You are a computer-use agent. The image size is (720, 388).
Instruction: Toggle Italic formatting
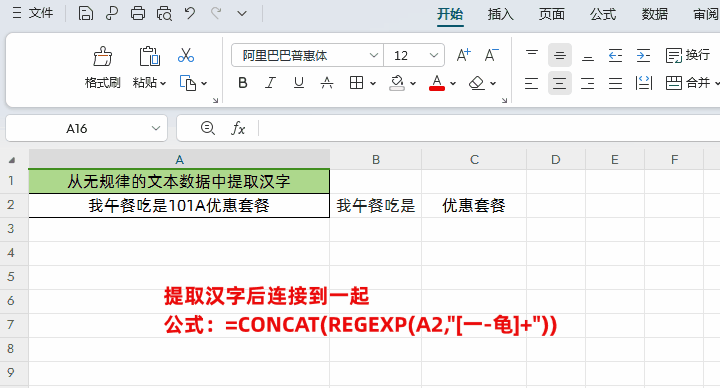(x=270, y=83)
